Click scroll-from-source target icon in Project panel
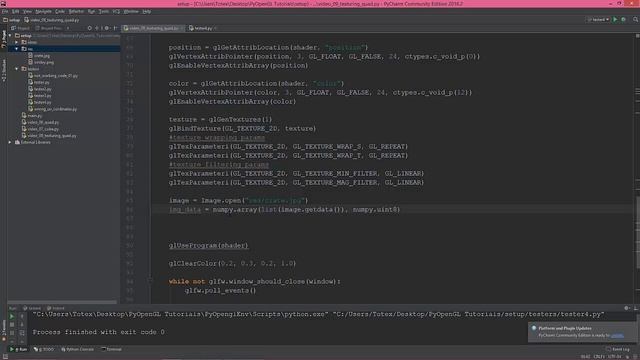This screenshot has width=640, height=360. [89, 28]
